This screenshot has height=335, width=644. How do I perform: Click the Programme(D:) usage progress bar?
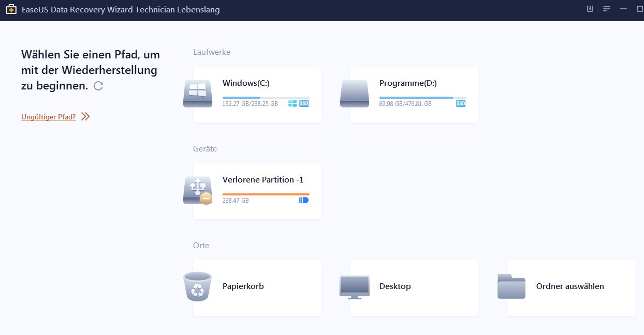point(422,97)
